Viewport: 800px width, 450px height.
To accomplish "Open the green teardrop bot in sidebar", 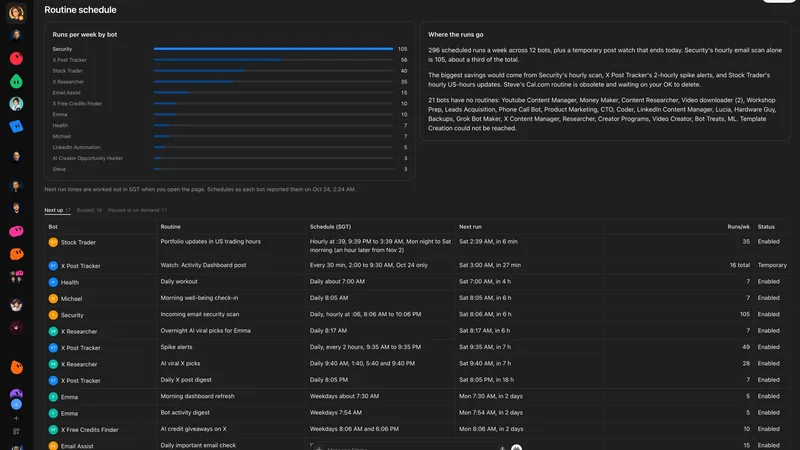I will [16, 81].
